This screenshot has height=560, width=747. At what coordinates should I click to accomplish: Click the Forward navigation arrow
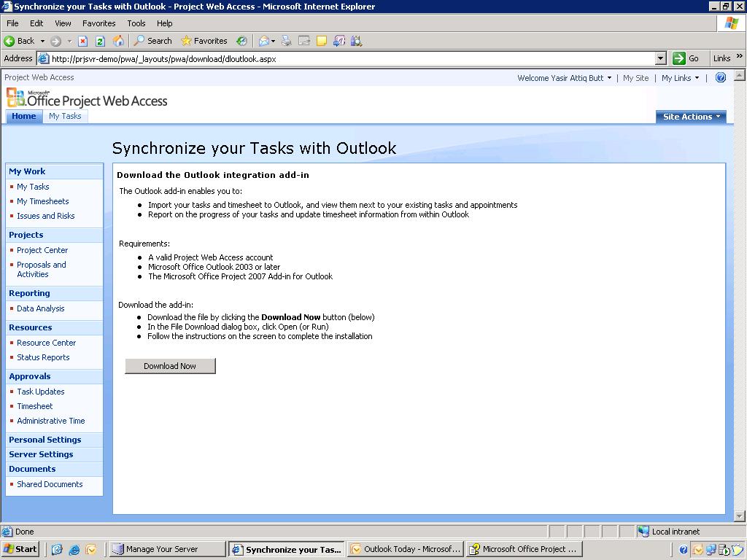(55, 41)
